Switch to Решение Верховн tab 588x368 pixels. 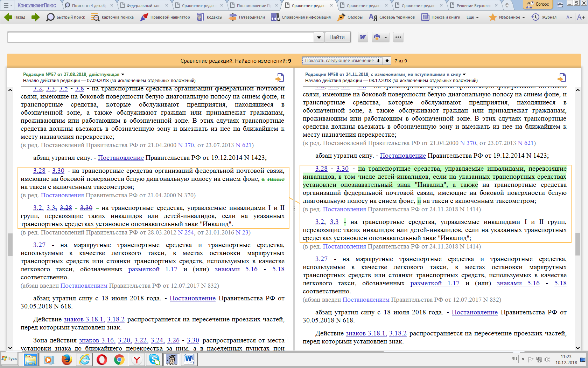(472, 6)
